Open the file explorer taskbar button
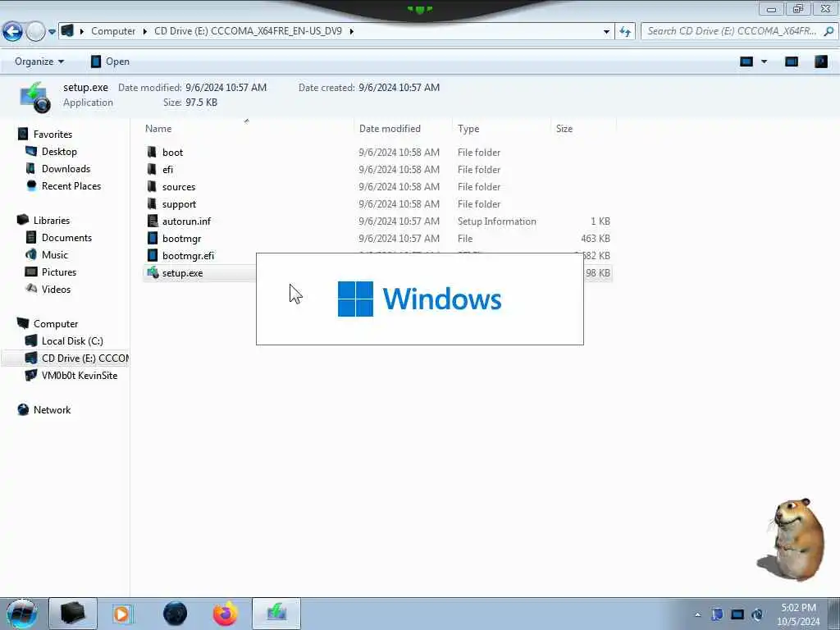 coord(73,614)
